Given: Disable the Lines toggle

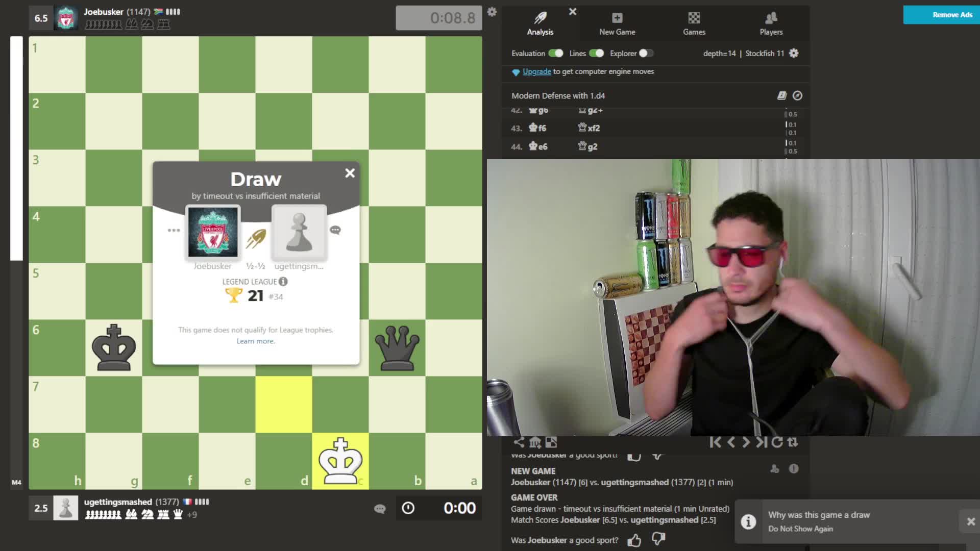Looking at the screenshot, I should tap(596, 53).
